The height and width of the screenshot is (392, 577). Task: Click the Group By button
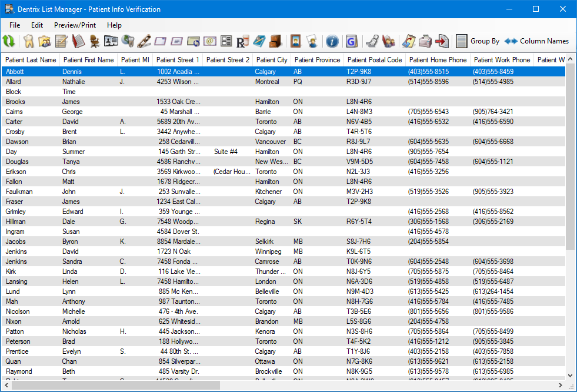point(477,41)
